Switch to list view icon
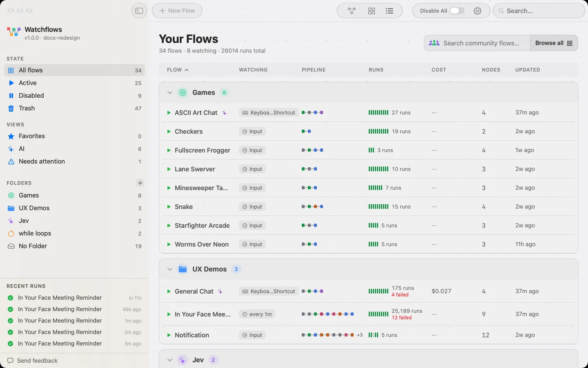Image resolution: width=588 pixels, height=368 pixels. pos(390,11)
